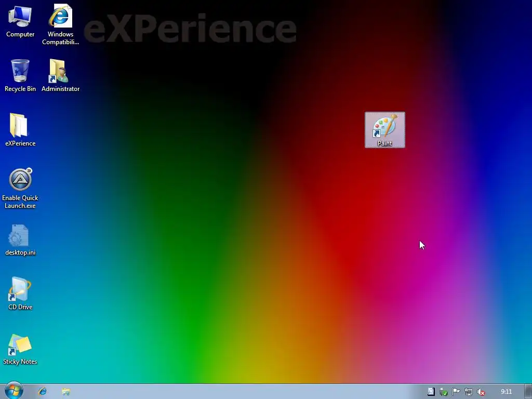This screenshot has width=532, height=399.
Task: Open Windows Explorer from the taskbar
Action: [x=66, y=392]
